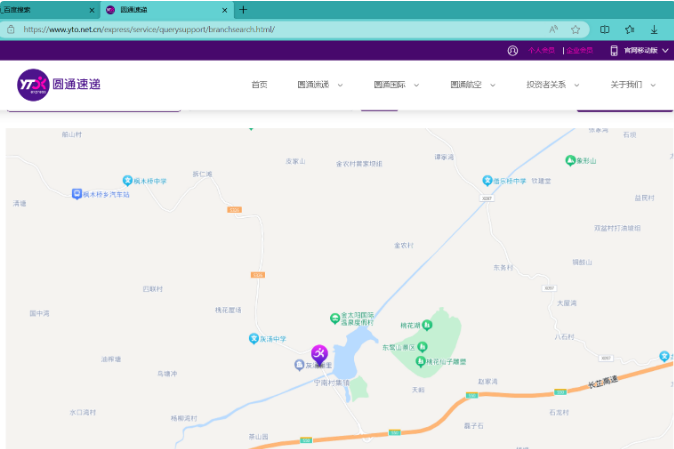Viewport: 674px width, 449px height.
Task: View site info via lock icon
Action: [x=11, y=29]
